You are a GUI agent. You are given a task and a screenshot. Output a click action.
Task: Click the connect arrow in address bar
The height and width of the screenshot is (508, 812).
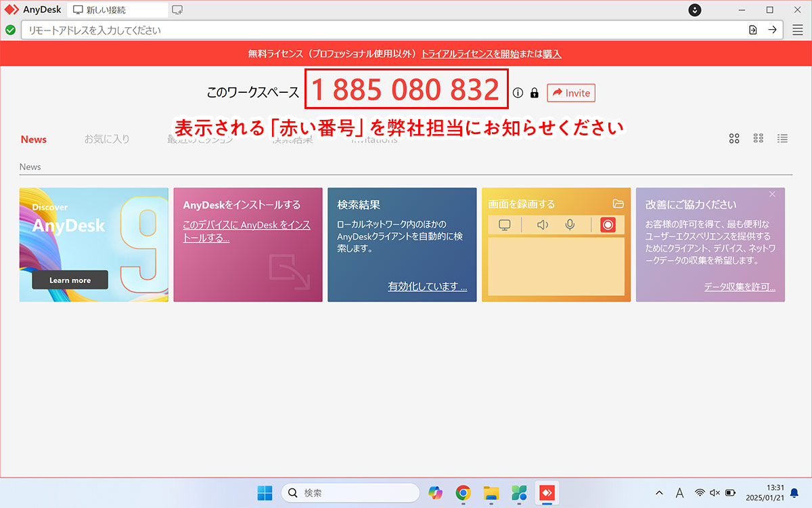coord(772,30)
